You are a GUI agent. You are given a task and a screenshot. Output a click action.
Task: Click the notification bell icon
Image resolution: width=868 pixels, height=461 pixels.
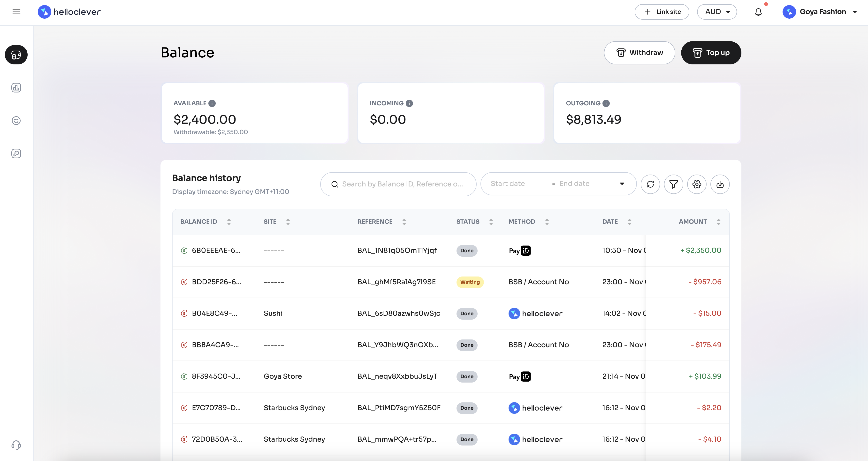point(758,12)
